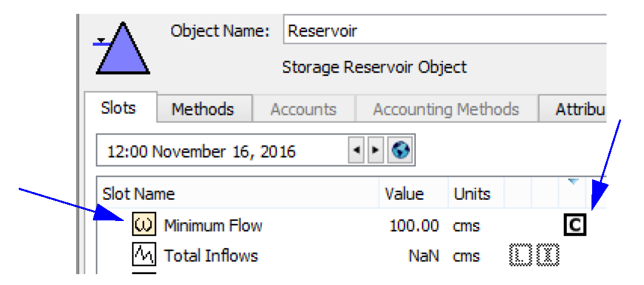Click the Object Name text field

(444, 31)
